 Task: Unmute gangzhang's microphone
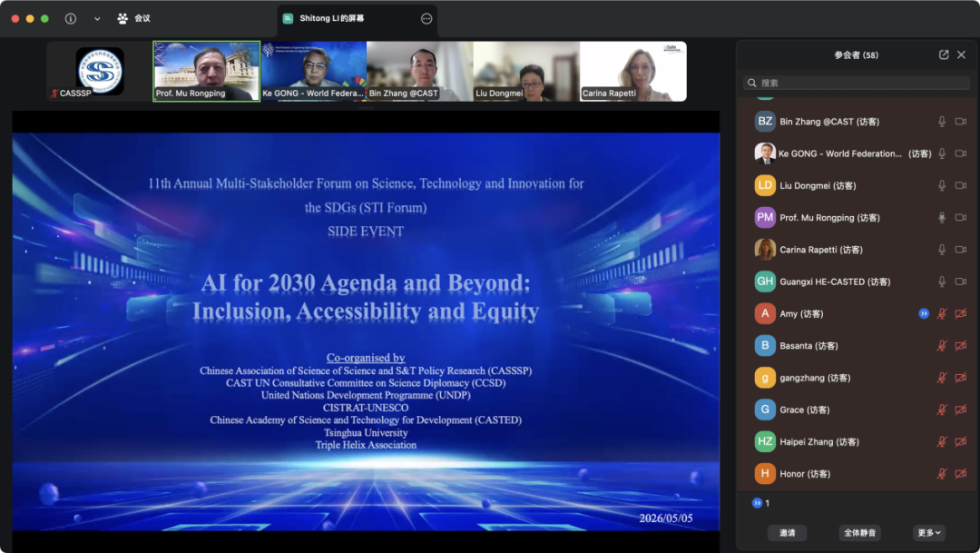click(x=942, y=377)
